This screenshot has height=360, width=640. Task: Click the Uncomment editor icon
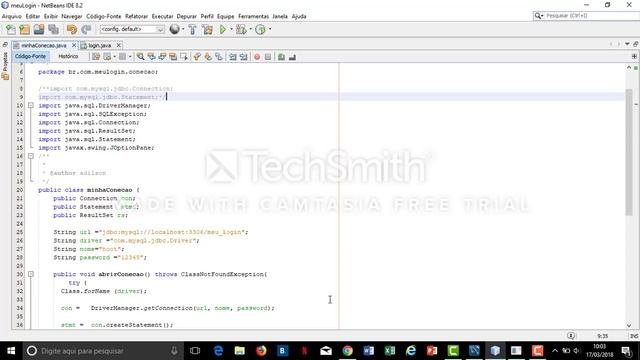click(x=292, y=57)
